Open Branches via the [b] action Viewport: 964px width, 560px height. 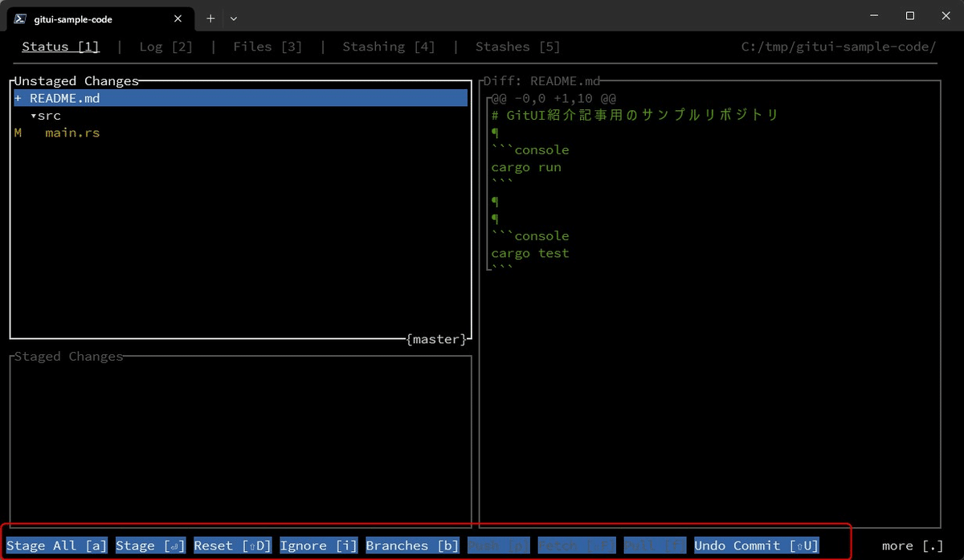tap(412, 546)
